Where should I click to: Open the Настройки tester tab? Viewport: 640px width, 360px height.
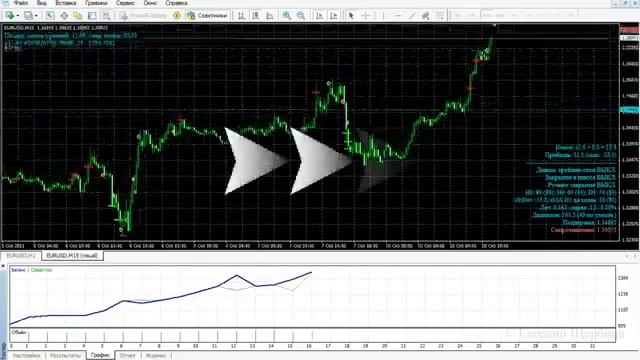(x=27, y=356)
